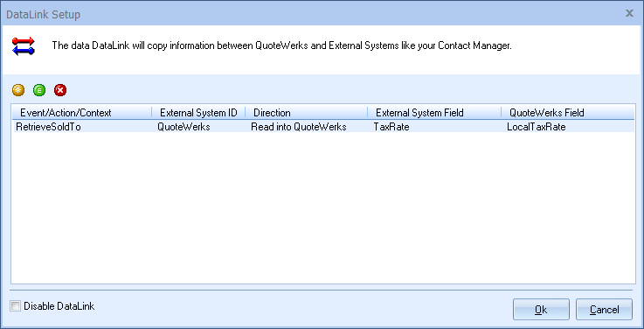Click the QuoteWerks Field column header

click(568, 112)
